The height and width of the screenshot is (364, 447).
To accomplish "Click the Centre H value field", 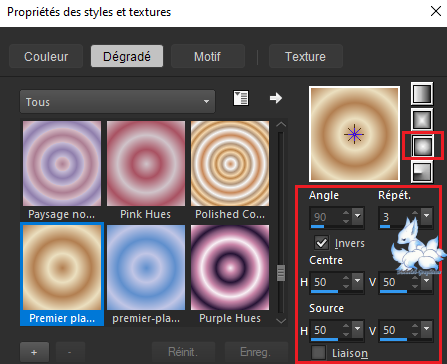I will pyautogui.click(x=326, y=282).
